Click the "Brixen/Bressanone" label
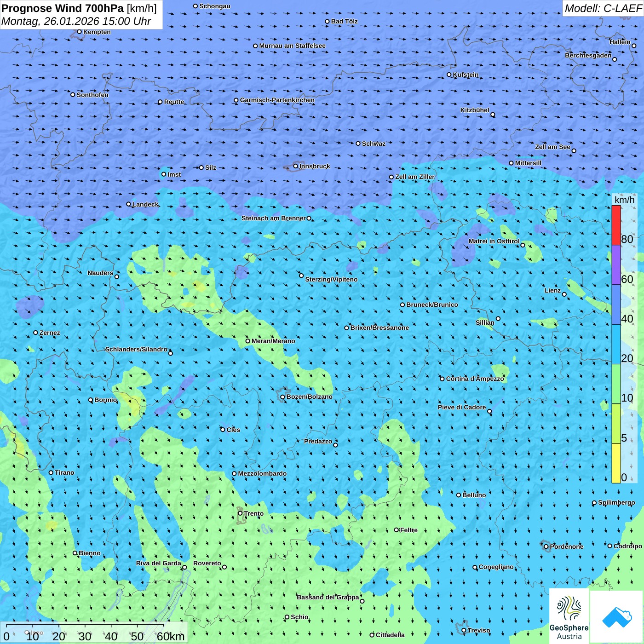This screenshot has height=644, width=644. click(380, 328)
